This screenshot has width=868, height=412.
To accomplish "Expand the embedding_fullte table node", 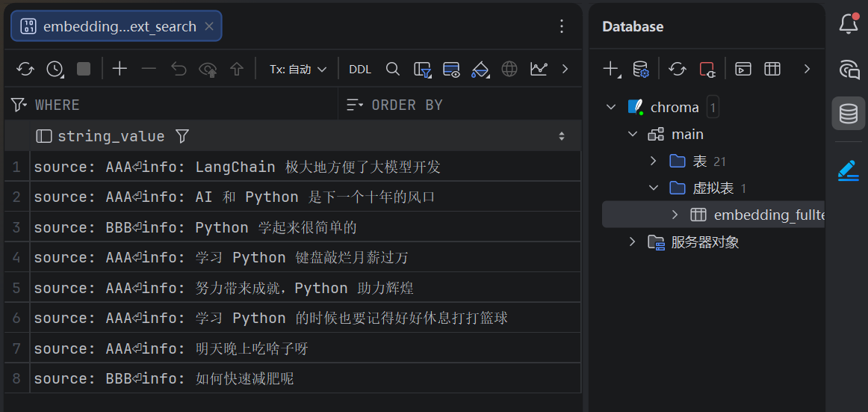I will coord(675,215).
